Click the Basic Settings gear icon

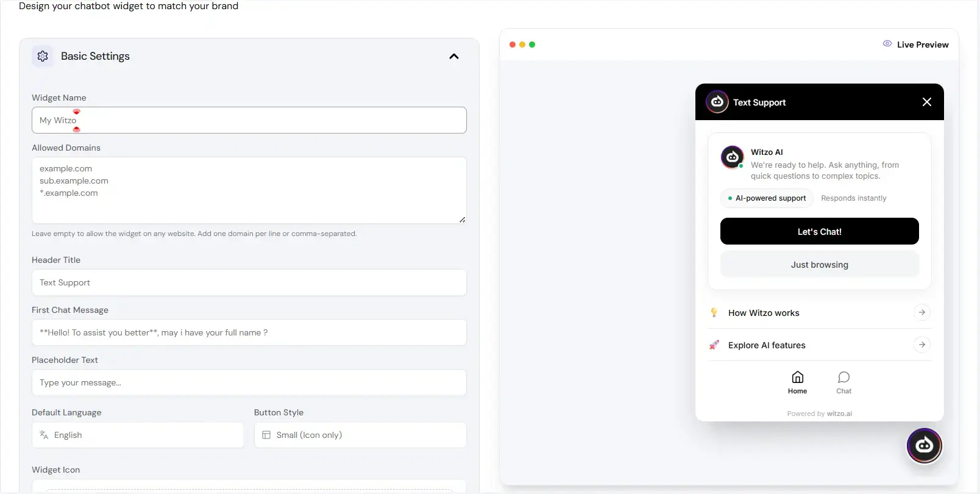pyautogui.click(x=43, y=56)
